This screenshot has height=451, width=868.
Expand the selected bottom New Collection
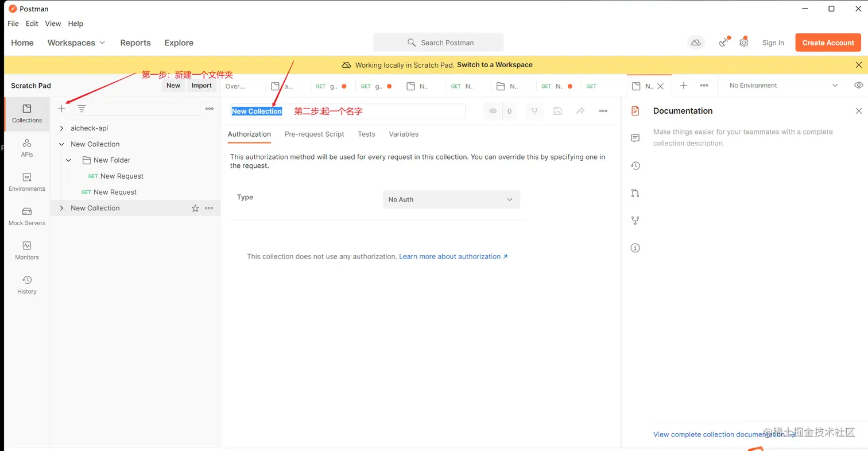tap(62, 208)
